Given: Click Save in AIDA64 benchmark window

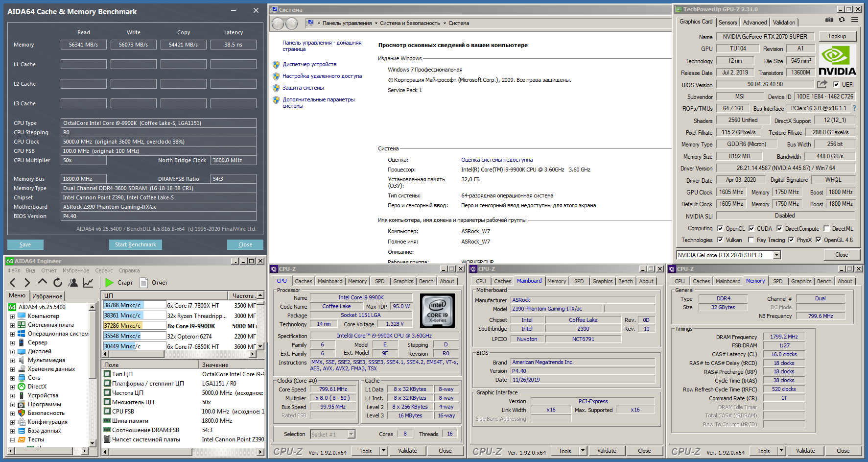Looking at the screenshot, I should pyautogui.click(x=25, y=244).
